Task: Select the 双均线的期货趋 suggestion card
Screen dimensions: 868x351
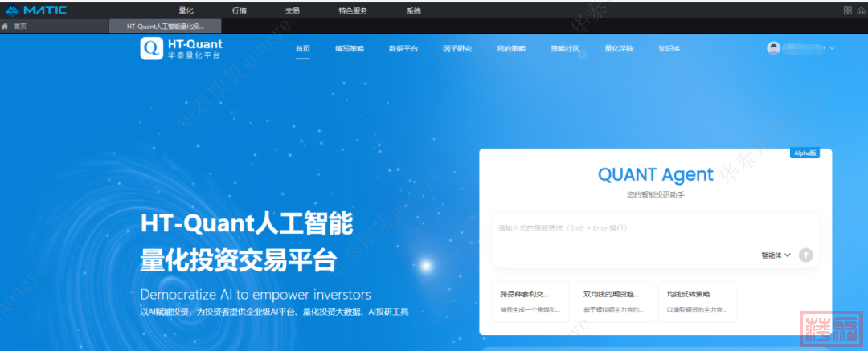Action: (613, 301)
